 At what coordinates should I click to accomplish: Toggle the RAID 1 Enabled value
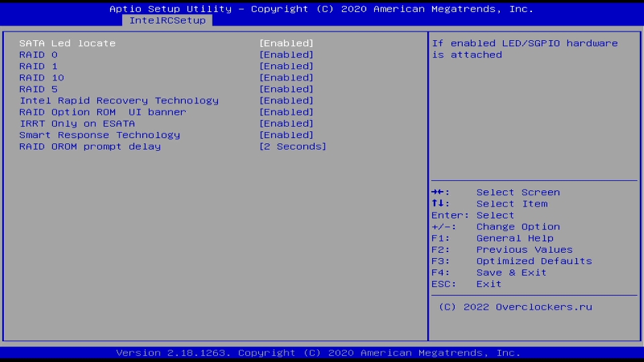[286, 66]
